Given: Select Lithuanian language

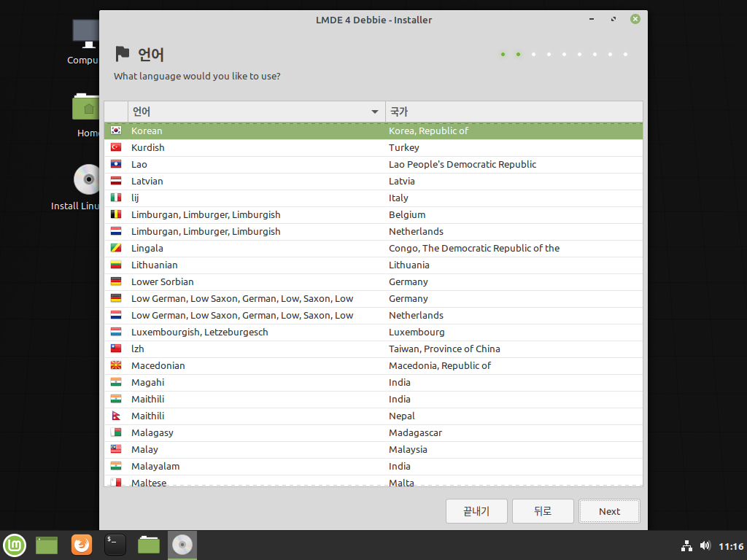Looking at the screenshot, I should click(373, 265).
